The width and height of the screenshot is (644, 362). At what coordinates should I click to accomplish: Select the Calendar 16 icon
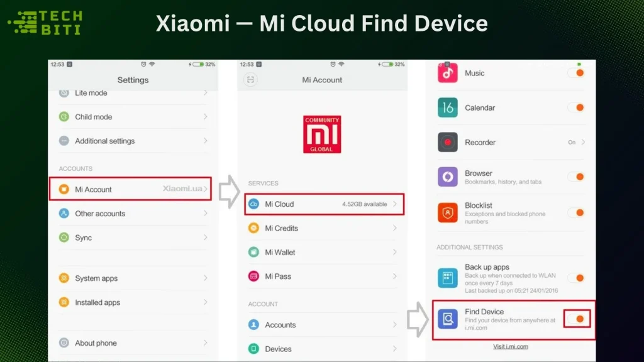pos(447,107)
